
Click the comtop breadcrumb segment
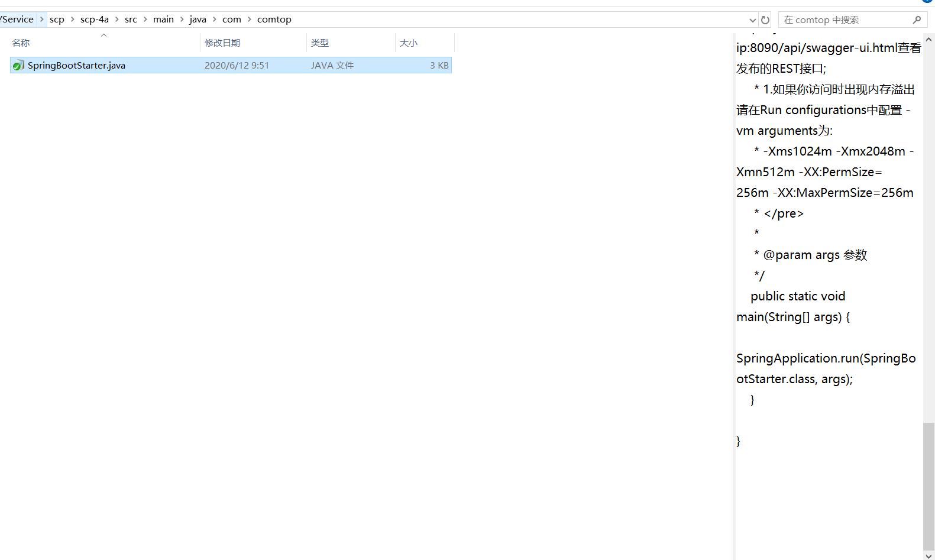tap(274, 19)
